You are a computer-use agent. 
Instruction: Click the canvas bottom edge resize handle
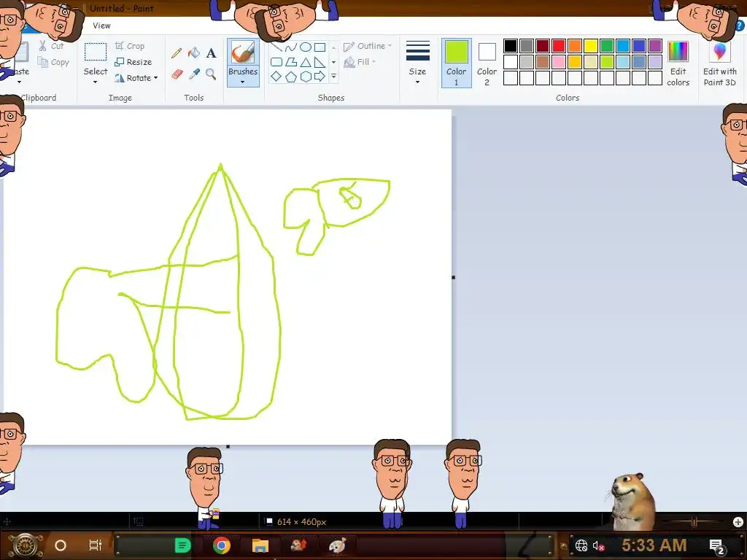point(228,446)
